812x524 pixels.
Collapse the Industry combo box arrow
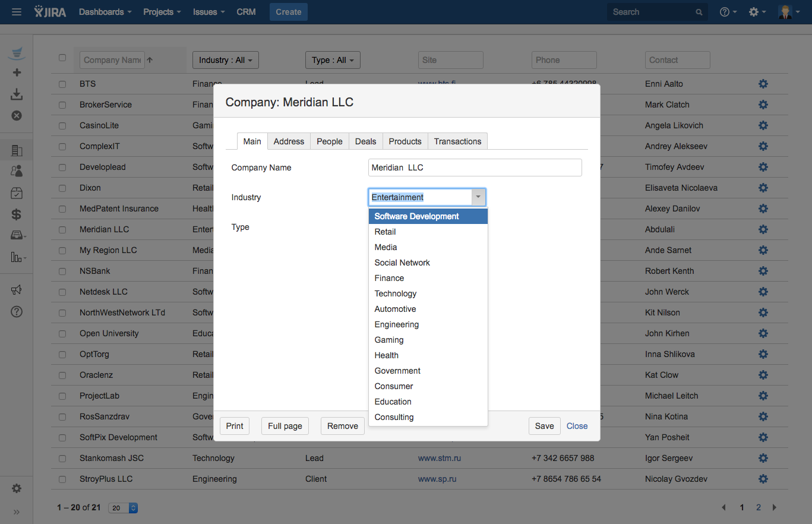click(478, 197)
